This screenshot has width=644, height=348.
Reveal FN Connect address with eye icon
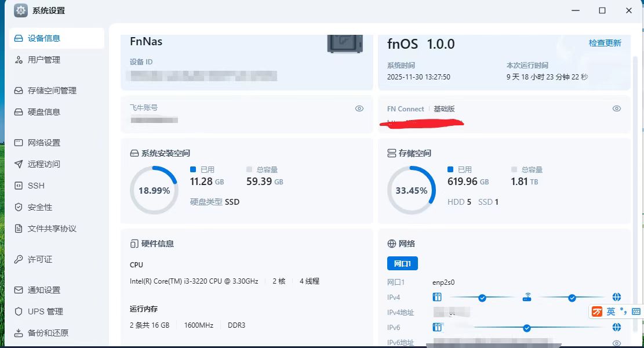[x=617, y=108]
